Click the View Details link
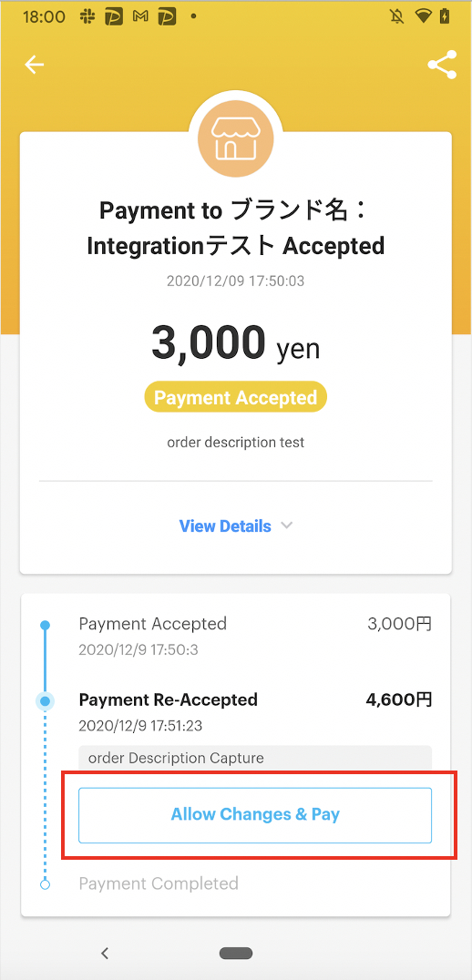 [x=225, y=526]
